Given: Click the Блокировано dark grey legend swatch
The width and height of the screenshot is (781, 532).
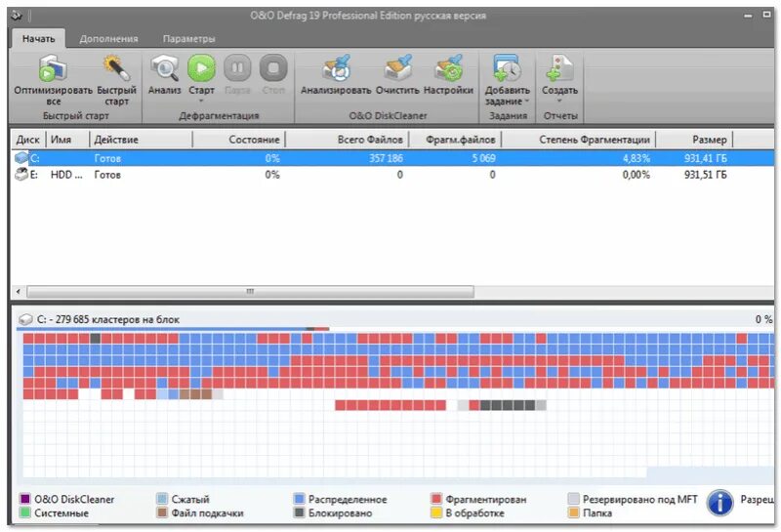Looking at the screenshot, I should [x=299, y=512].
